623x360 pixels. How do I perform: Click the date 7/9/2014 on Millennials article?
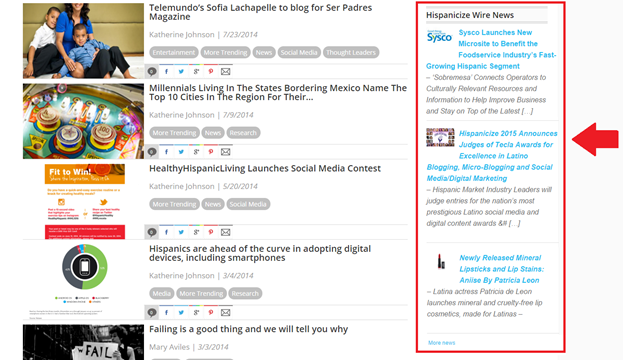[x=238, y=115]
